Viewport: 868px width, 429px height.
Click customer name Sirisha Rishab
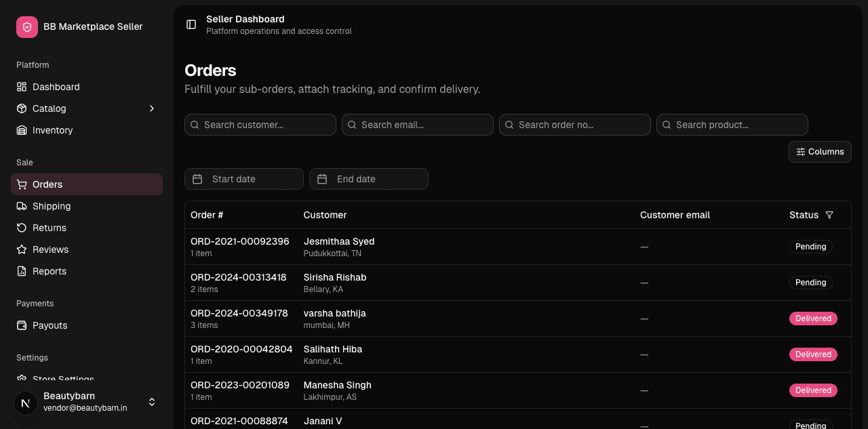pos(335,277)
